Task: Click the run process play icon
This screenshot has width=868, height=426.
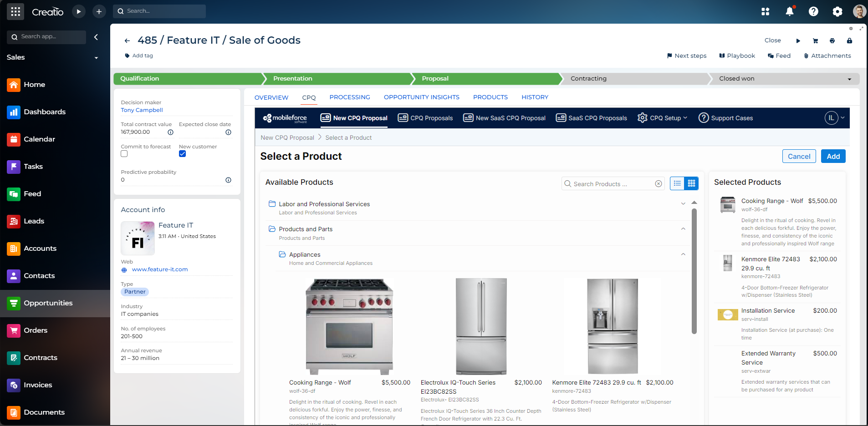Action: pos(79,11)
